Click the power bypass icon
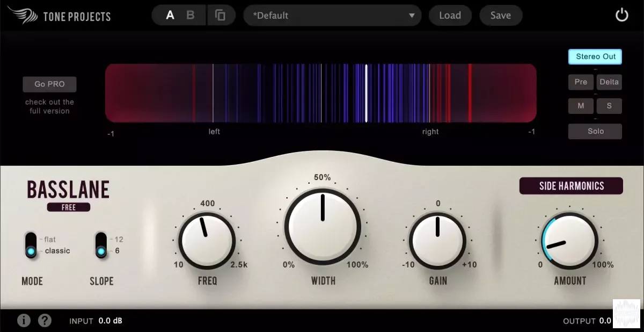 621,15
